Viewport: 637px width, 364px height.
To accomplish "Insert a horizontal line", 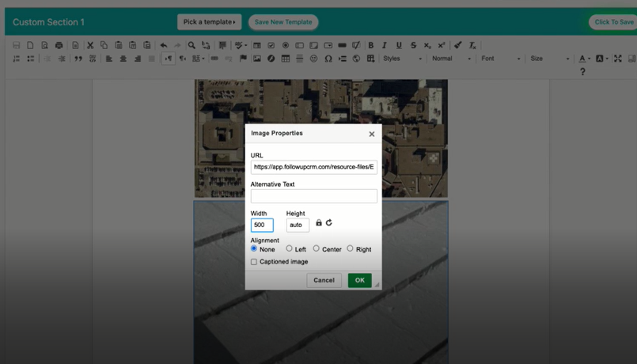I will (x=300, y=59).
